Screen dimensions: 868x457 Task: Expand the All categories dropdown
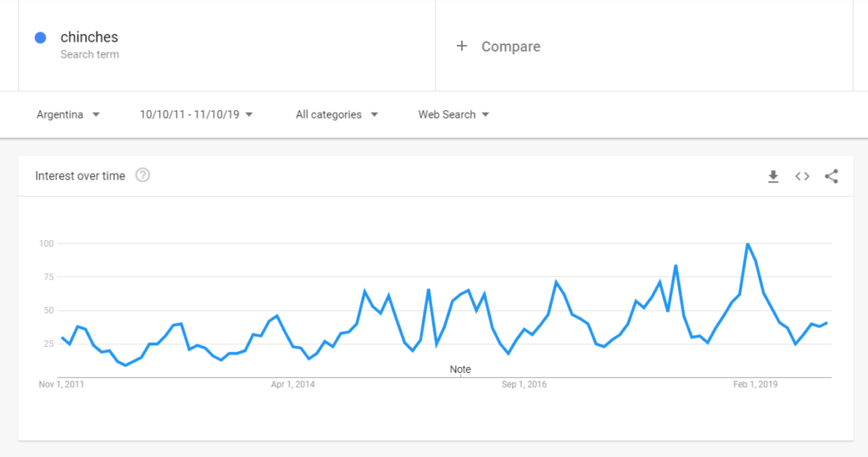[337, 114]
